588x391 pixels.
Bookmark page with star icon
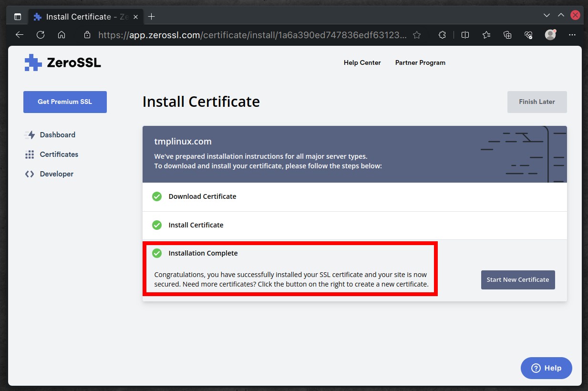pos(417,35)
